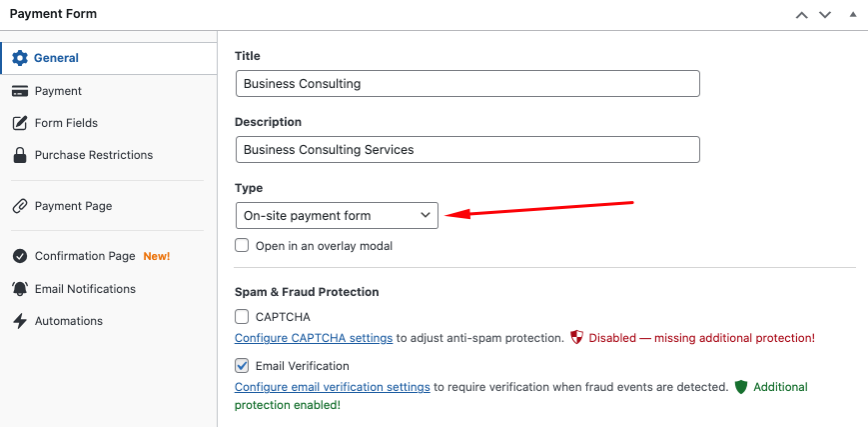Click the Email Notifications bell icon
868x427 pixels.
coord(19,289)
